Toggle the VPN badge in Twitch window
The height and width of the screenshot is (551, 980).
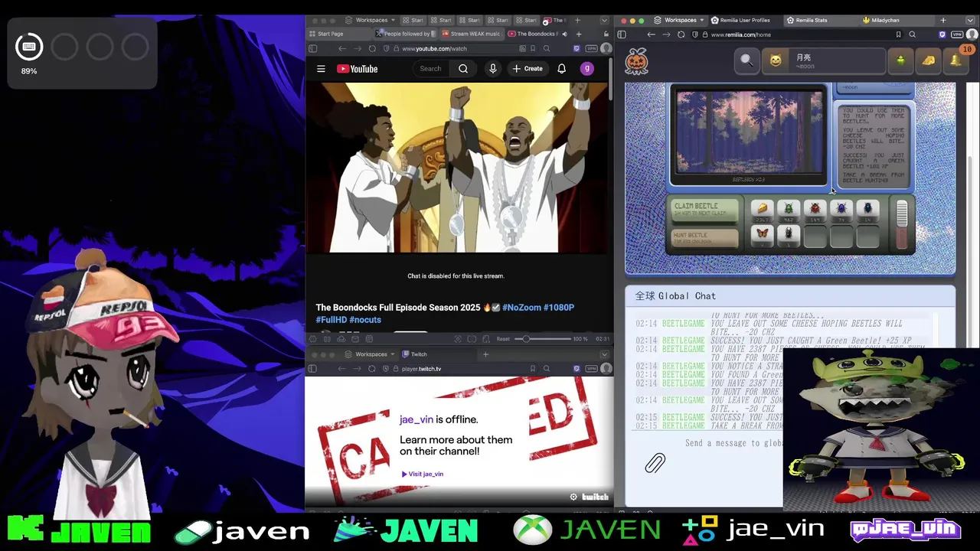pyautogui.click(x=592, y=369)
